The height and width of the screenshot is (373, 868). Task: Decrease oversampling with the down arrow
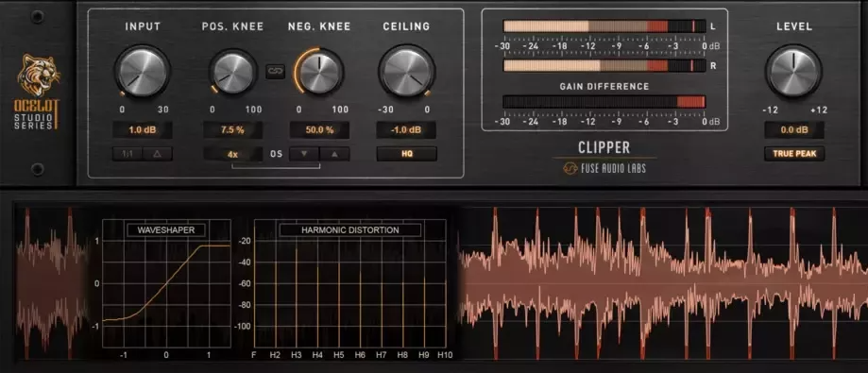pyautogui.click(x=304, y=154)
